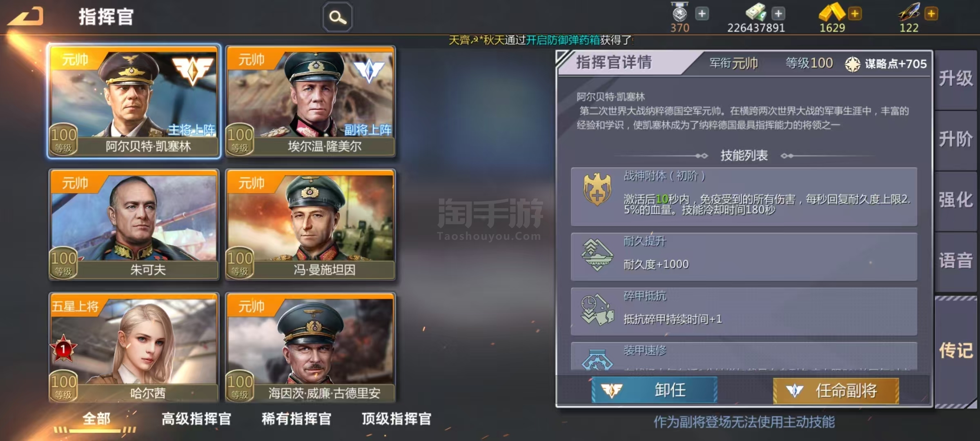Add medals with plus icon beside 370
The image size is (980, 441).
point(702,13)
